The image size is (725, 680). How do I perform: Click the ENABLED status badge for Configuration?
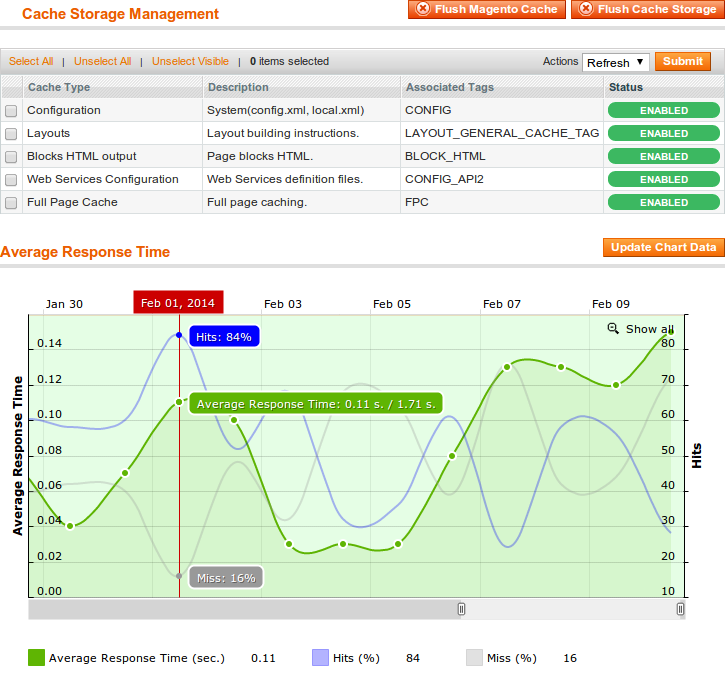click(664, 110)
